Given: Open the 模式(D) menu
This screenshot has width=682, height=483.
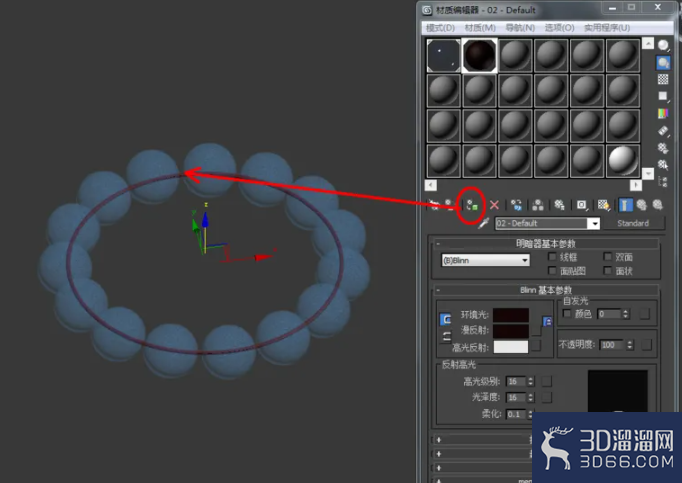Looking at the screenshot, I should click(x=440, y=28).
